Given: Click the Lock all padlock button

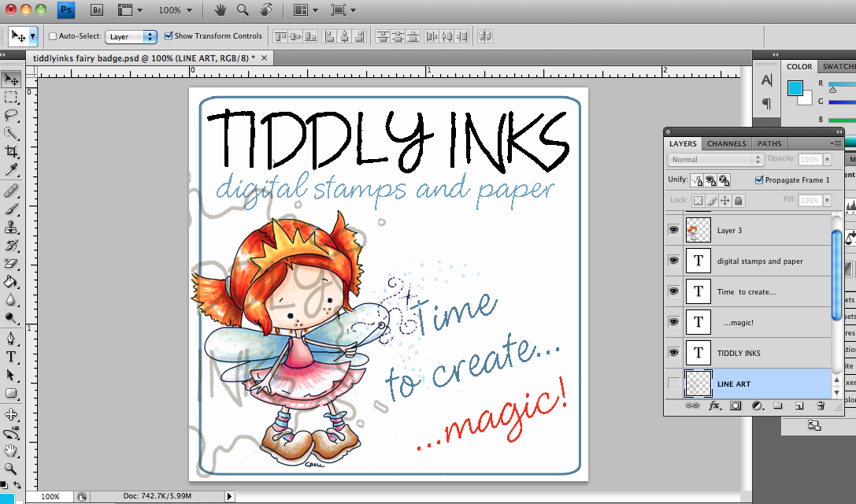Looking at the screenshot, I should coord(738,200).
